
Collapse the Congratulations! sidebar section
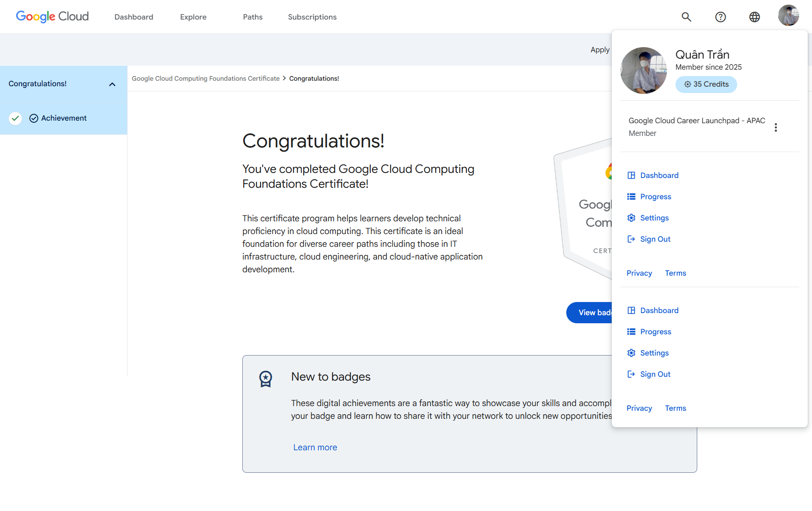(x=112, y=84)
